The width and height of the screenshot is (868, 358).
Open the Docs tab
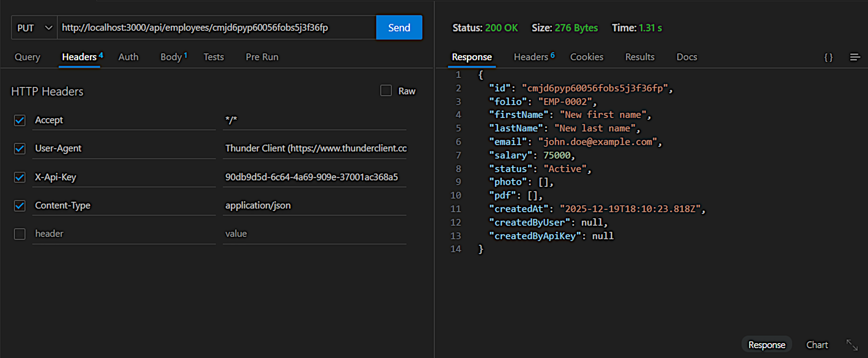tap(687, 57)
